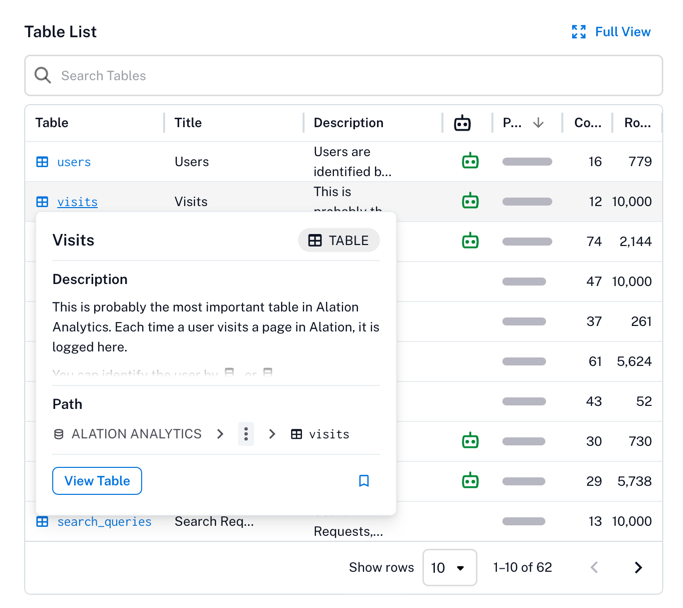The width and height of the screenshot is (683, 608).
Task: Open the users table link
Action: tap(74, 162)
